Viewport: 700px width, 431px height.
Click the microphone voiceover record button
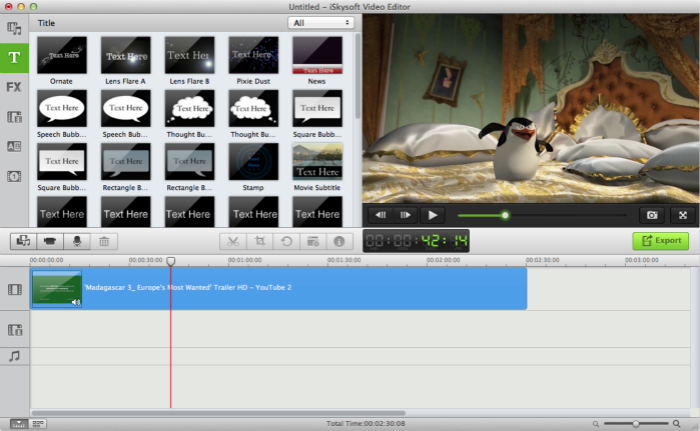(77, 241)
